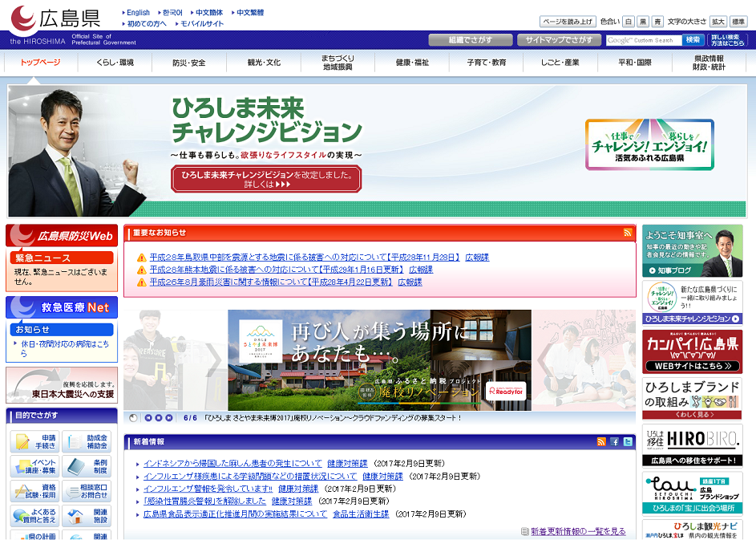Click the 検索 search button

pyautogui.click(x=693, y=40)
